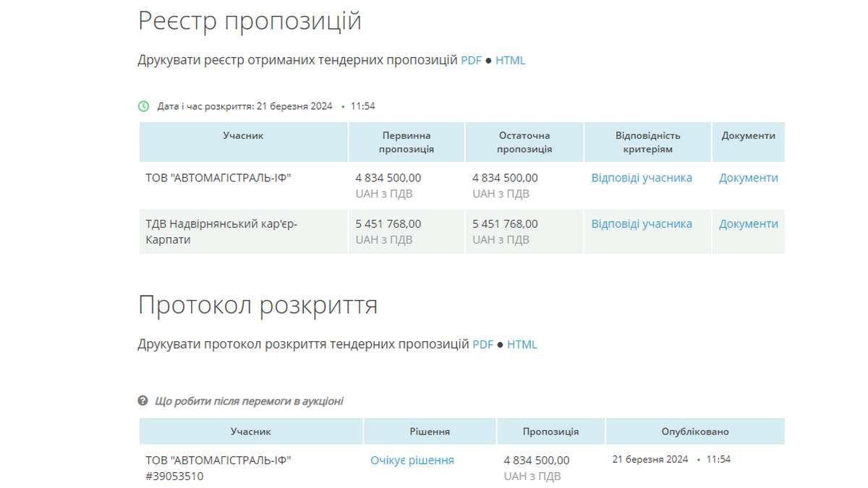Click the Первинна пропозиція column header
Viewport: 868px width, 488px height.
point(405,141)
